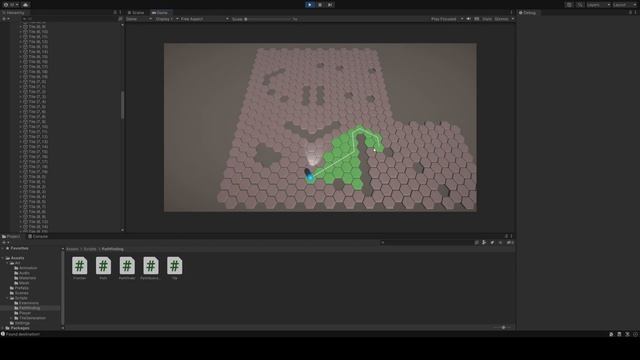
Task: Open the Display 1 dropdown
Action: (x=167, y=19)
